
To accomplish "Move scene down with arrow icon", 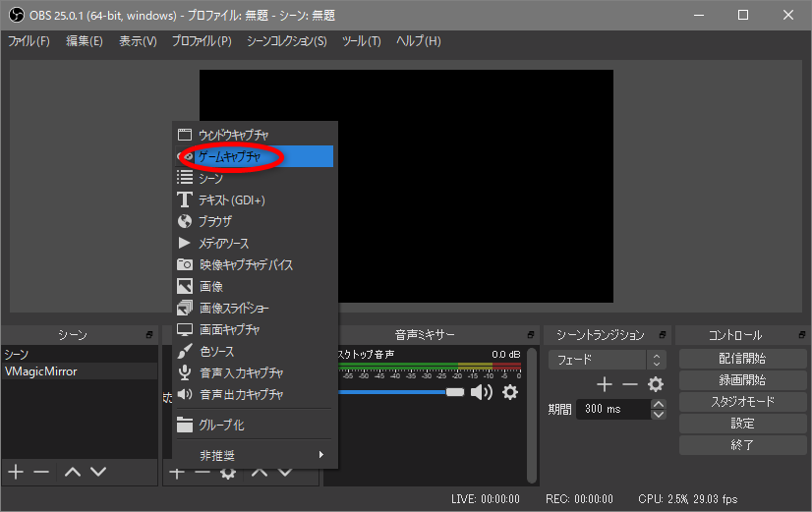I will 98,472.
